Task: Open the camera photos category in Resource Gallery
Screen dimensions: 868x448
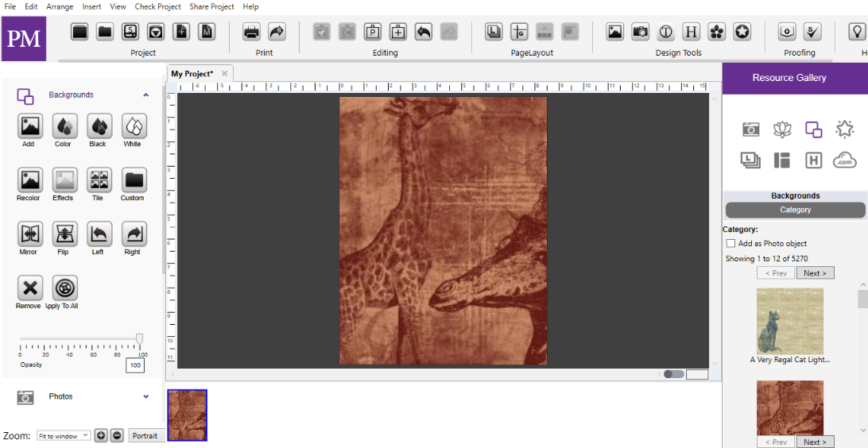Action: [750, 129]
